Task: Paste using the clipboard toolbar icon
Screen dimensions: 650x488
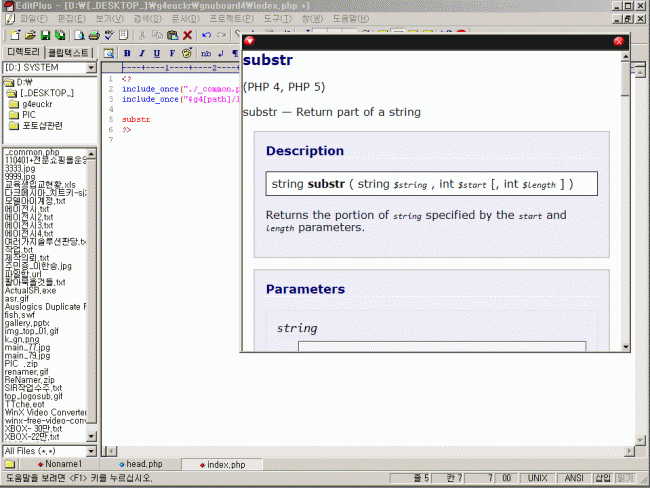Action: coord(171,35)
